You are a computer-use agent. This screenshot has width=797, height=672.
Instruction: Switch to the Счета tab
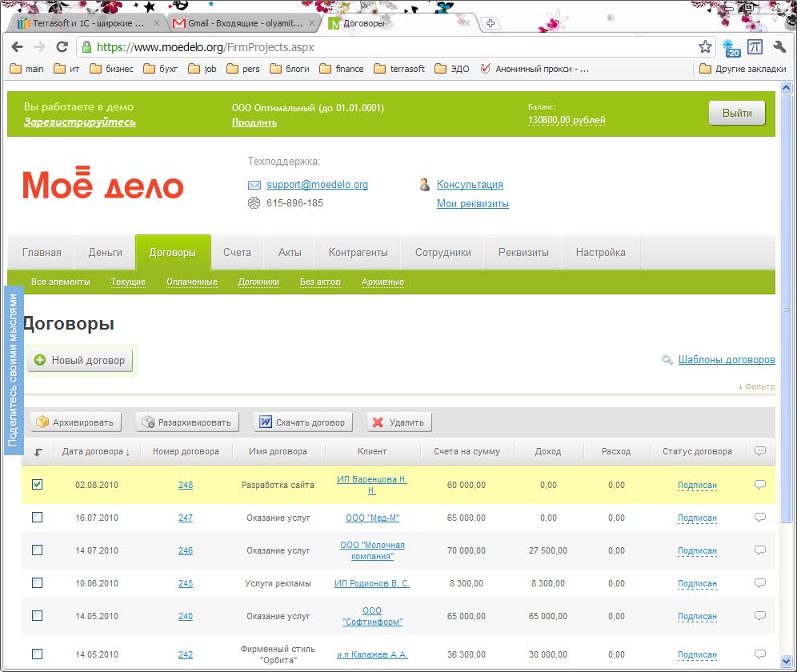(237, 253)
